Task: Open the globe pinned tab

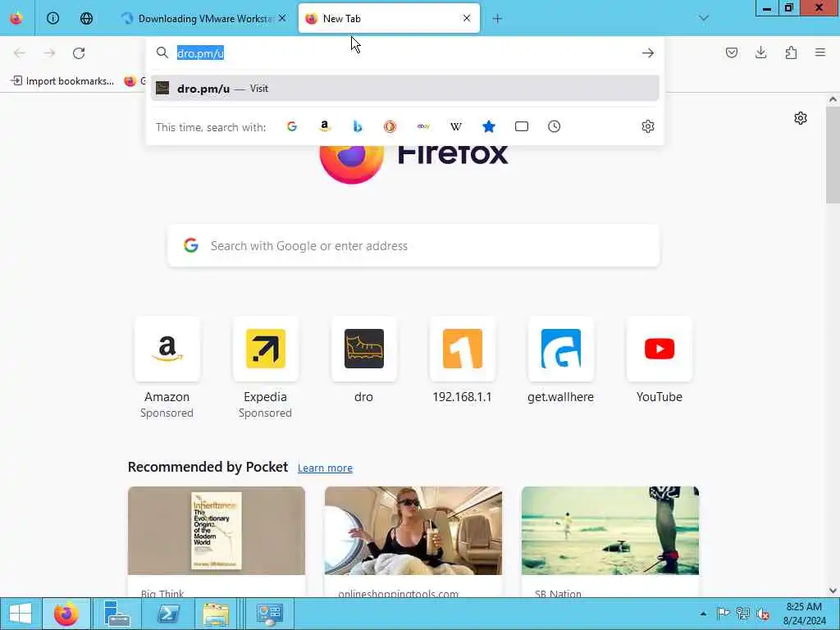Action: click(x=86, y=18)
